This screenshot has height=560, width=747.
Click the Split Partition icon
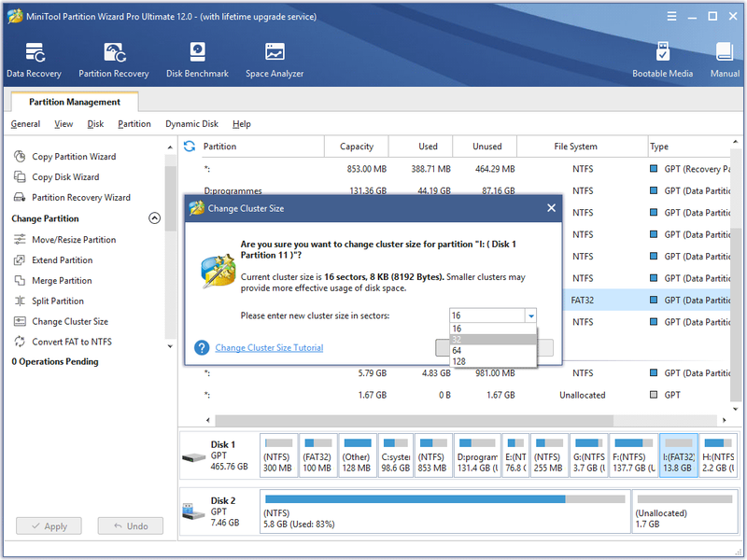(x=20, y=301)
